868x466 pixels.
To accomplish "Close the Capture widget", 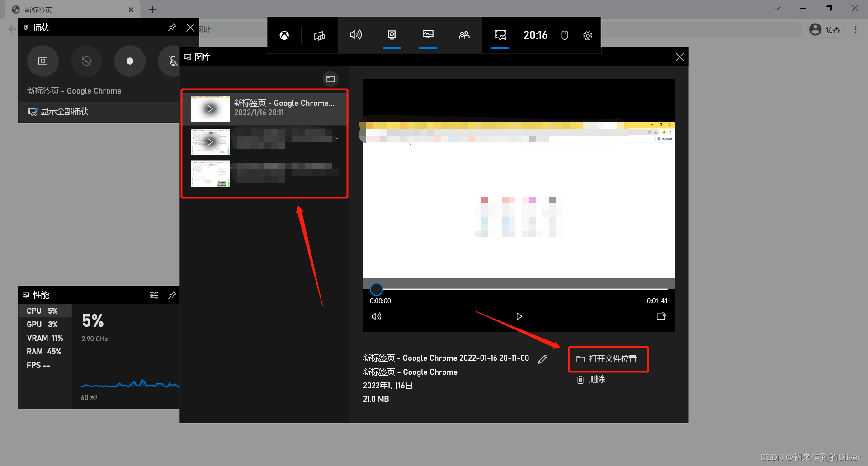I will click(190, 28).
